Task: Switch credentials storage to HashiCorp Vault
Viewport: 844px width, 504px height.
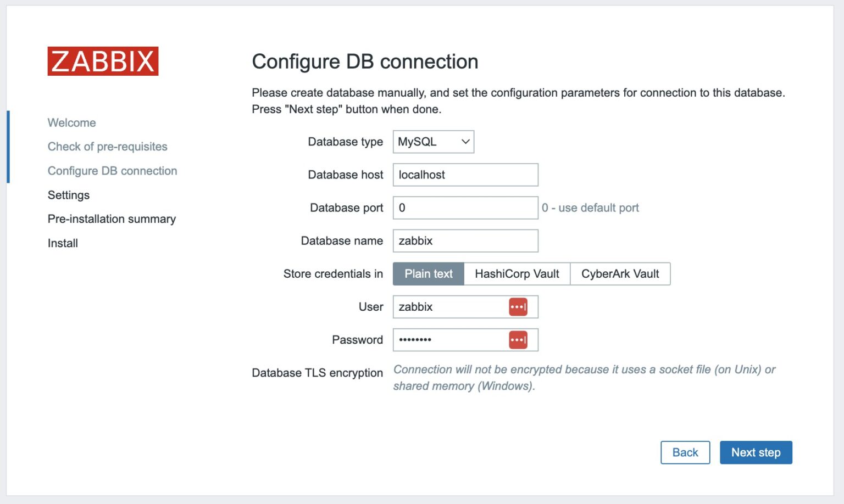Action: point(517,273)
